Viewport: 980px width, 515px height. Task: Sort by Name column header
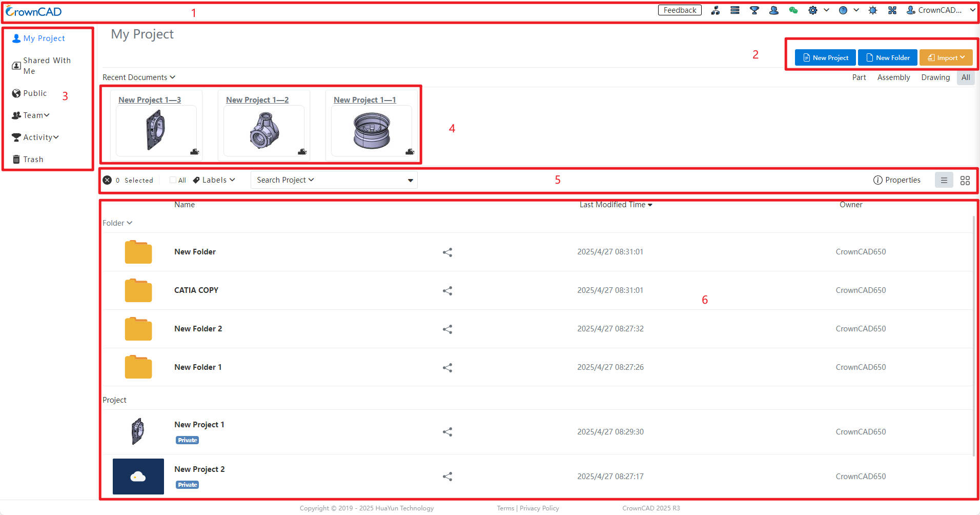185,205
